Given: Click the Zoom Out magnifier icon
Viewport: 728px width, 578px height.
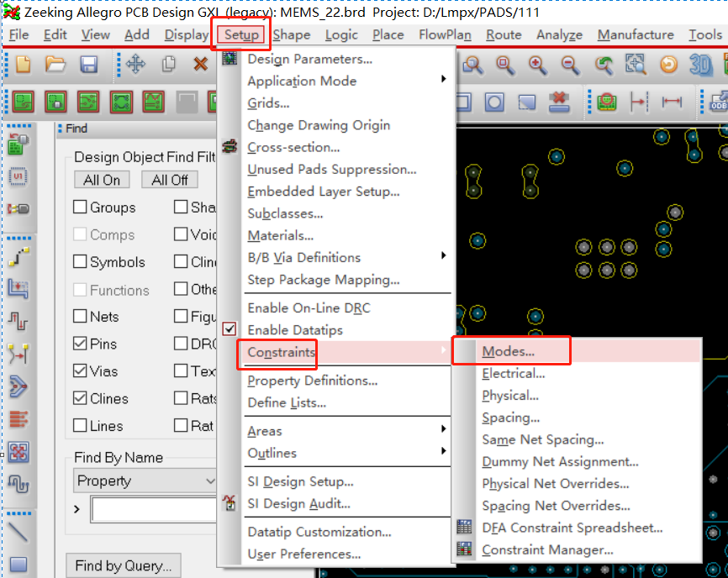Looking at the screenshot, I should tap(571, 65).
